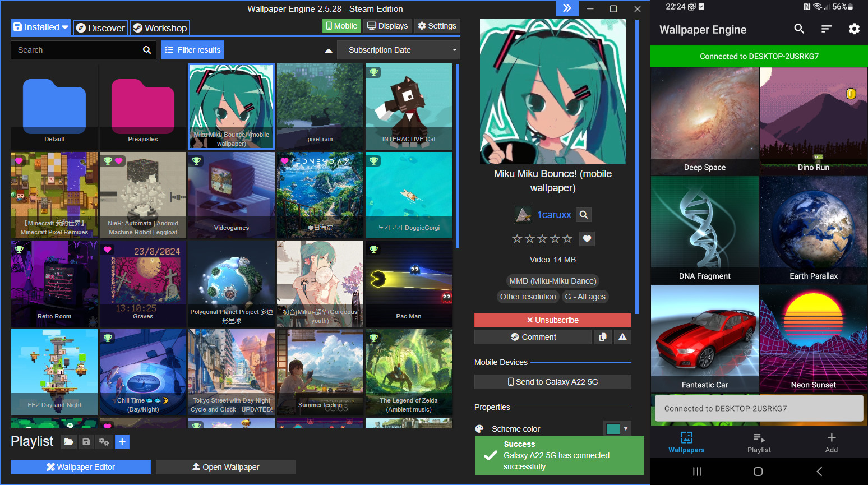Click the author avatar beside 1caruxx
The width and height of the screenshot is (868, 485).
523,215
